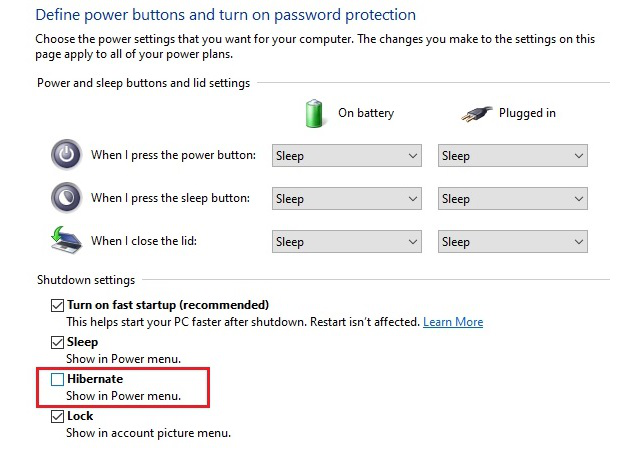Viewport: 619px width, 452px height.
Task: Toggle the Lock checkbox
Action: point(57,416)
